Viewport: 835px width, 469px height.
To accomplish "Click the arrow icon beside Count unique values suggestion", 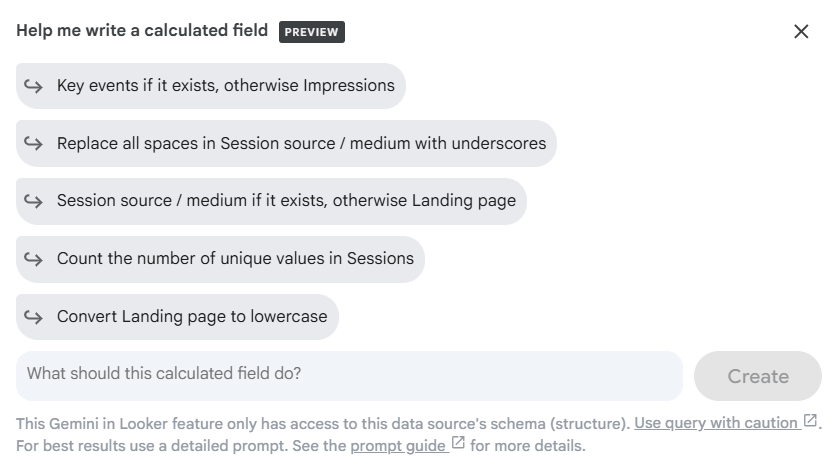I will (34, 259).
